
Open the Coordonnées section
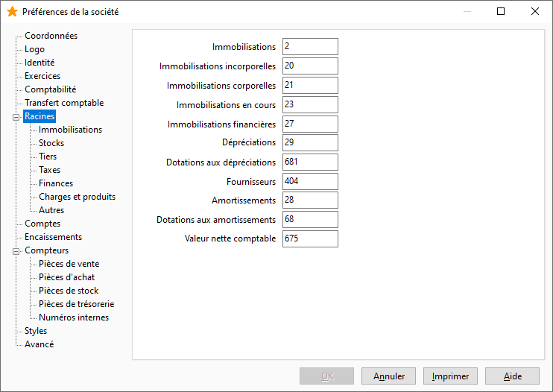point(51,36)
